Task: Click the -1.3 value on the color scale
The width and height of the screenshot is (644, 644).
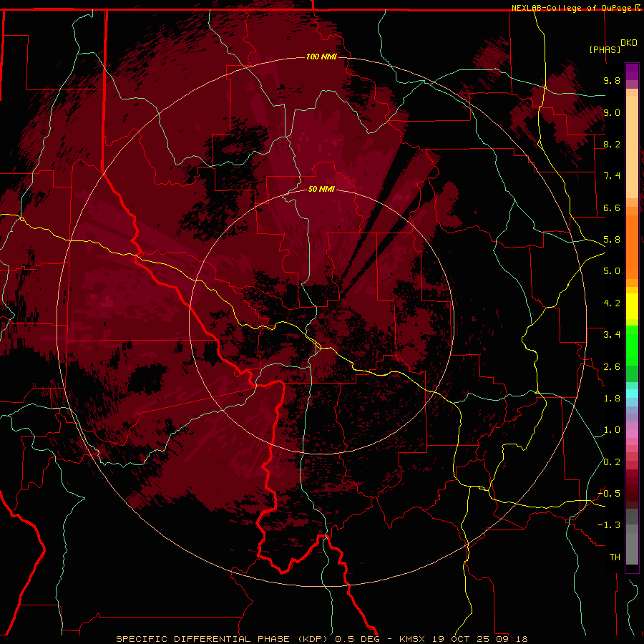Action: click(x=610, y=525)
